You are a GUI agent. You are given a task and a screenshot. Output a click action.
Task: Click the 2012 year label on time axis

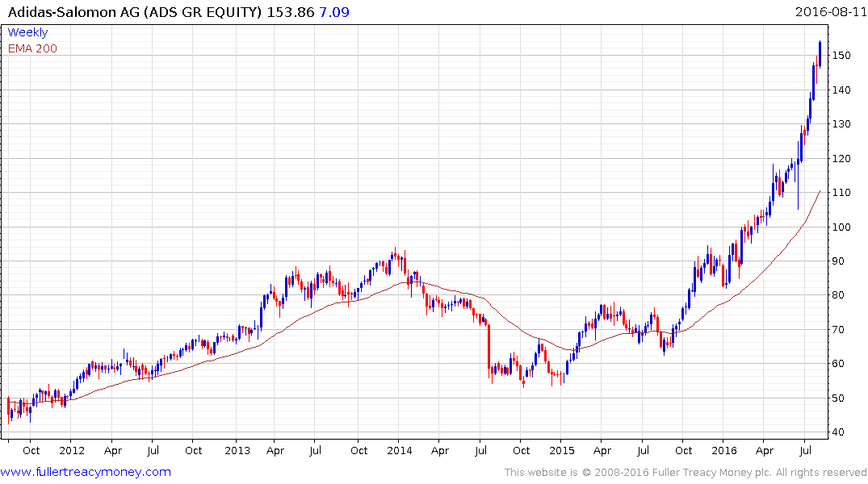(72, 450)
